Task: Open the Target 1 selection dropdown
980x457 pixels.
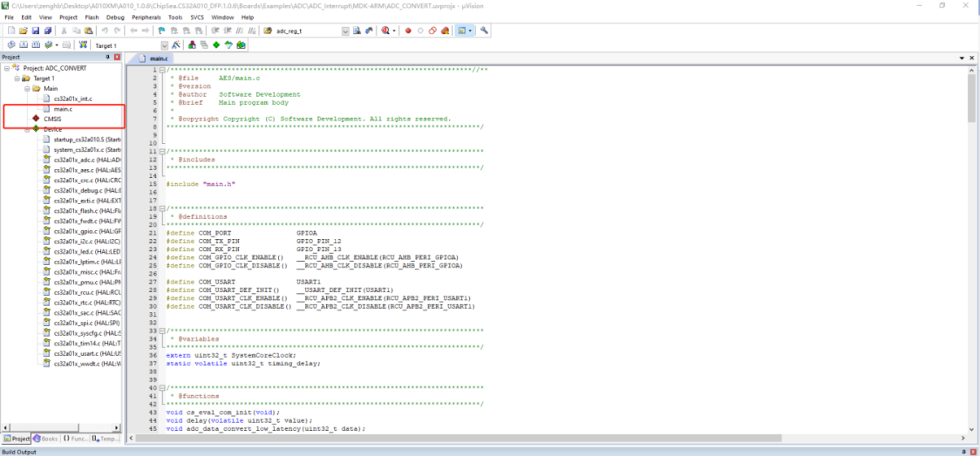Action: 164,45
